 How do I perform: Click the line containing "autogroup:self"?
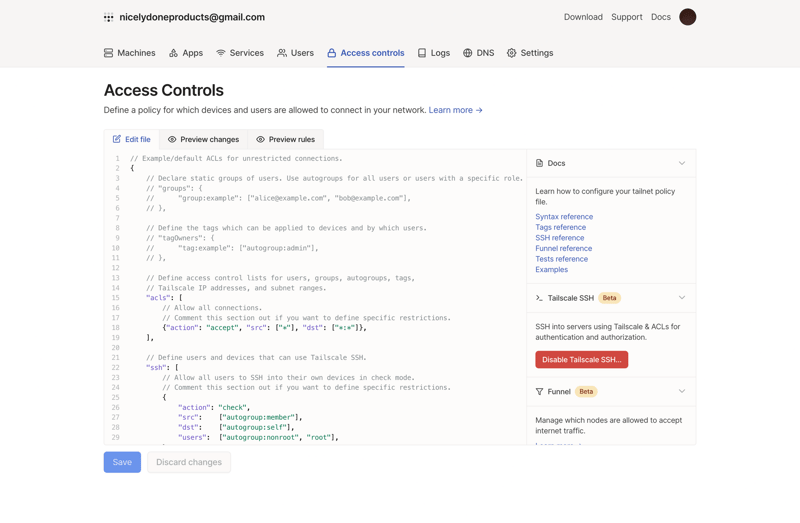[x=236, y=428]
